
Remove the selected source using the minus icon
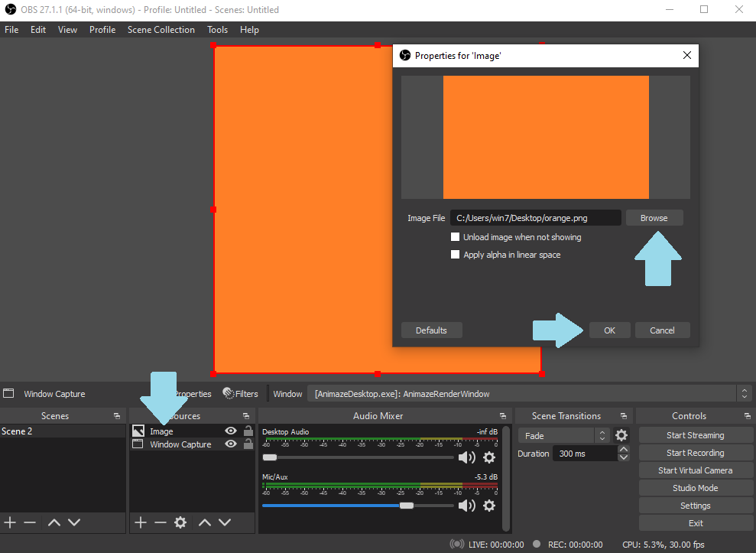159,522
